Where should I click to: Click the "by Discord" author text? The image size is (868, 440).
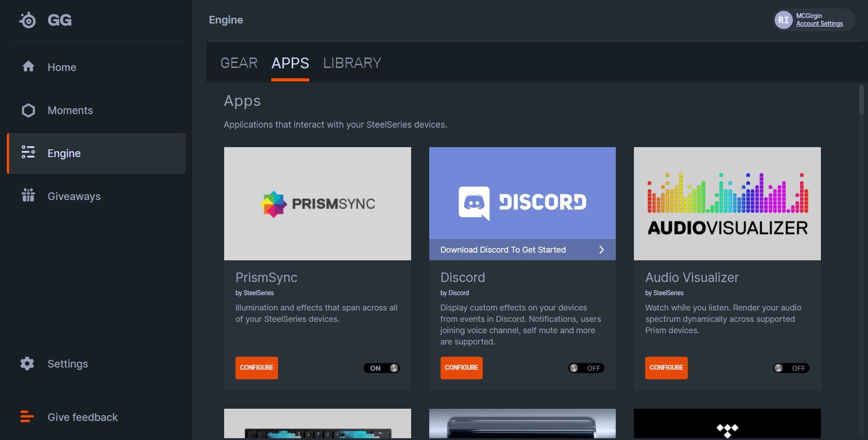point(455,293)
